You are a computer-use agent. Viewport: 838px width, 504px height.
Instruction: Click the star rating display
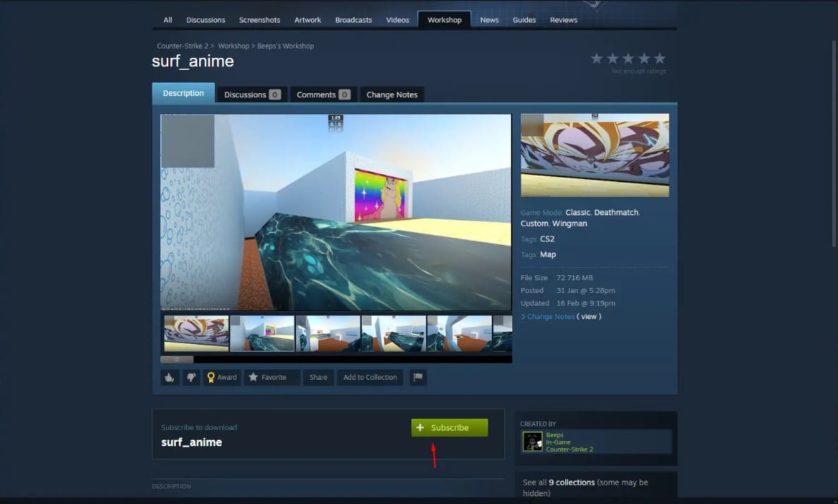628,58
